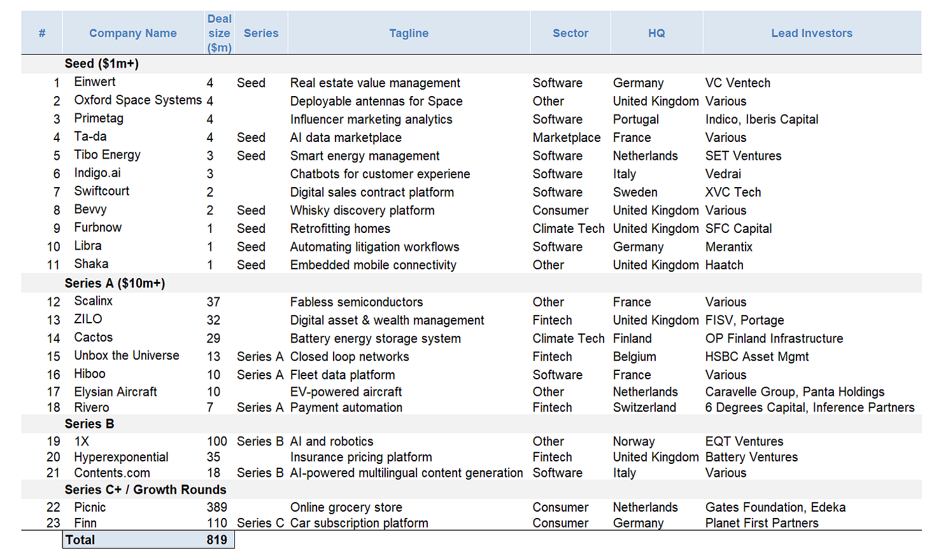
Task: Click the Total label cell
Action: click(x=80, y=540)
